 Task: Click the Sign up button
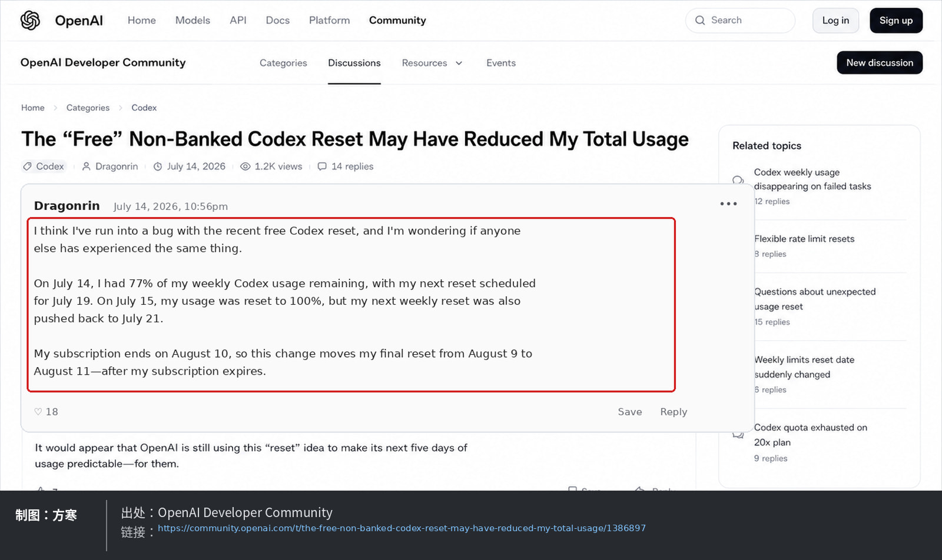(896, 21)
